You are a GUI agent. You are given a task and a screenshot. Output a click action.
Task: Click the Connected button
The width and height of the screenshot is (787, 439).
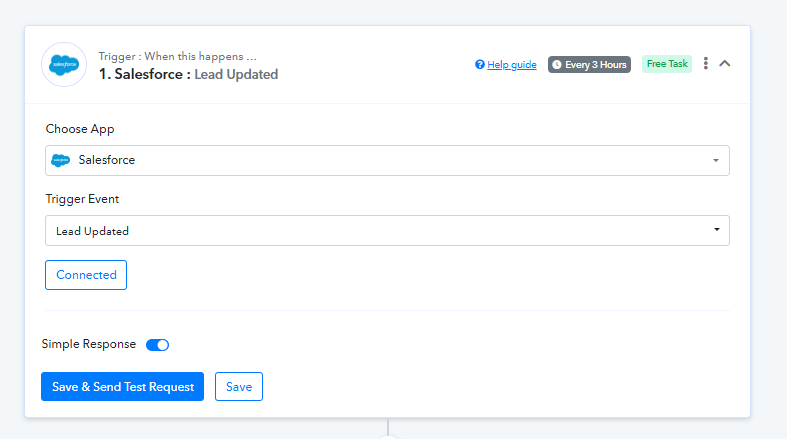86,275
